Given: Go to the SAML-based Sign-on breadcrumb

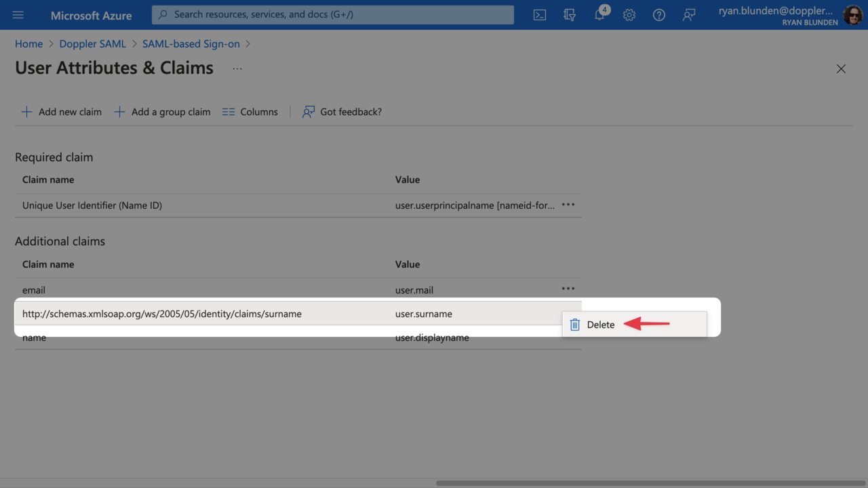Looking at the screenshot, I should 191,43.
